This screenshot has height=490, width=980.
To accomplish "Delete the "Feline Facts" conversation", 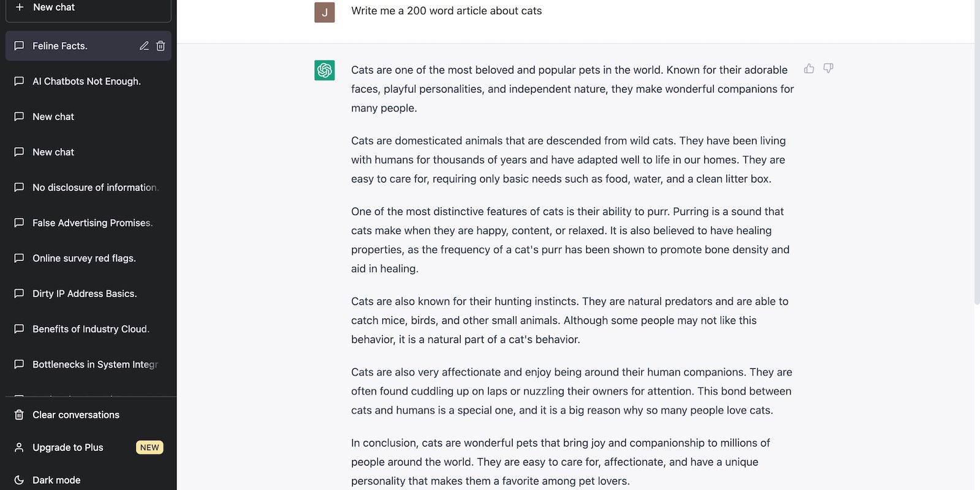I will click(160, 45).
